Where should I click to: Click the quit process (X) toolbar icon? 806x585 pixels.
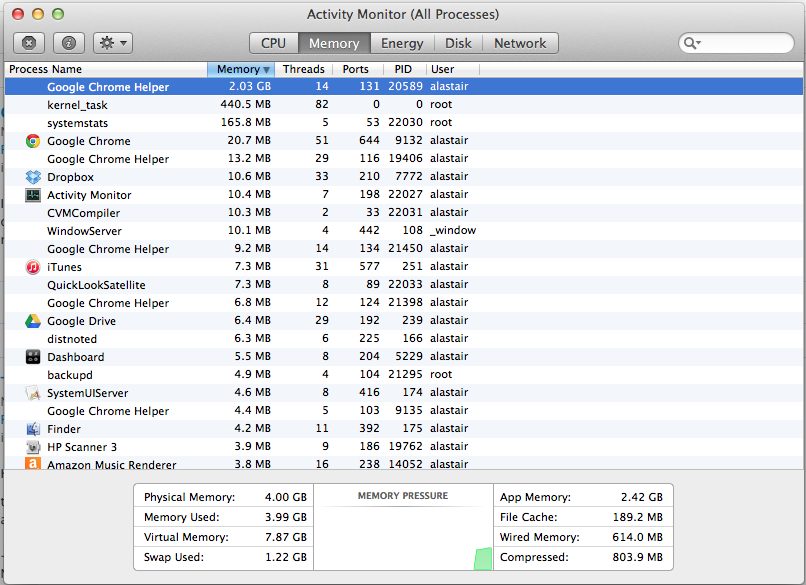coord(29,43)
